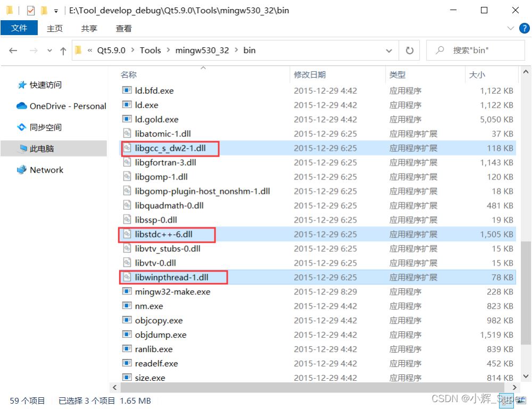Click the ld.gold.exe file icon

click(x=127, y=119)
